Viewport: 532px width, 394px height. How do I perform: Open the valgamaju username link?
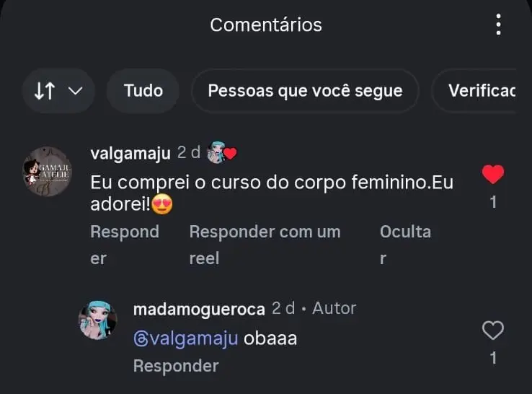(x=130, y=153)
